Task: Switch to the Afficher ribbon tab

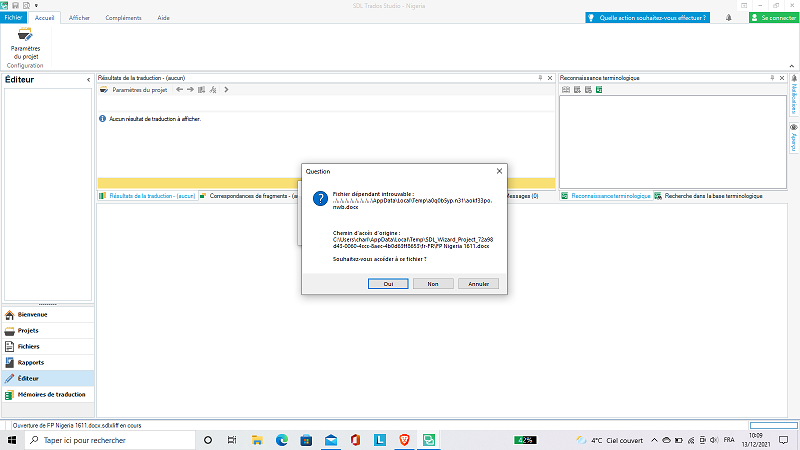Action: tap(79, 17)
